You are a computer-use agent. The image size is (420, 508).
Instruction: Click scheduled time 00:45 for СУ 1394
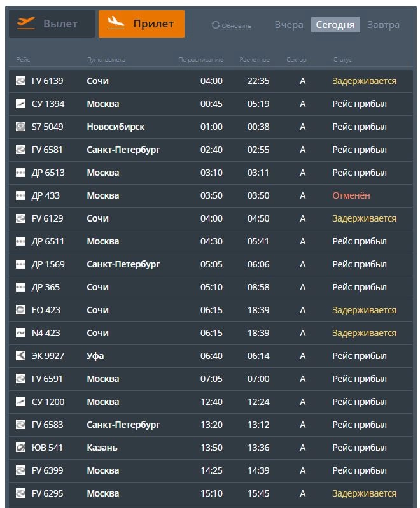pos(211,104)
